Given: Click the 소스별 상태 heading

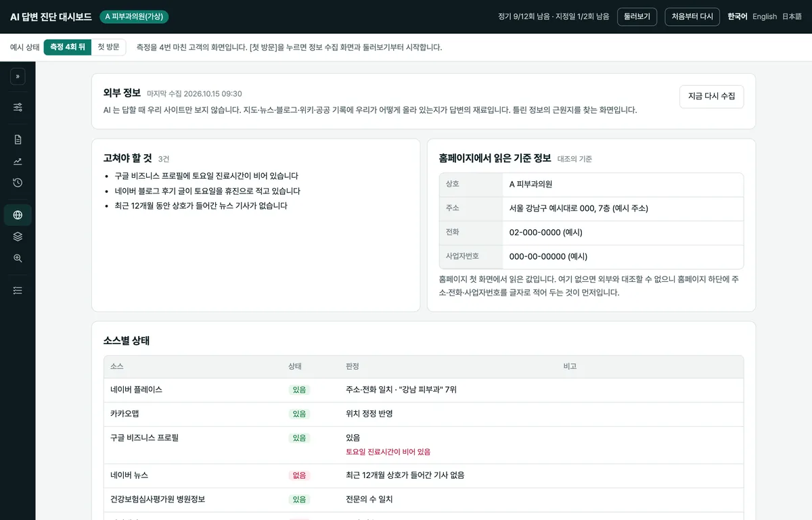Looking at the screenshot, I should [127, 341].
